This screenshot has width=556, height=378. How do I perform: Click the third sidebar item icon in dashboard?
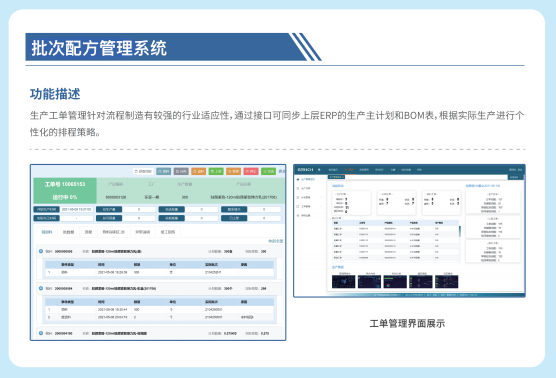pos(298,197)
